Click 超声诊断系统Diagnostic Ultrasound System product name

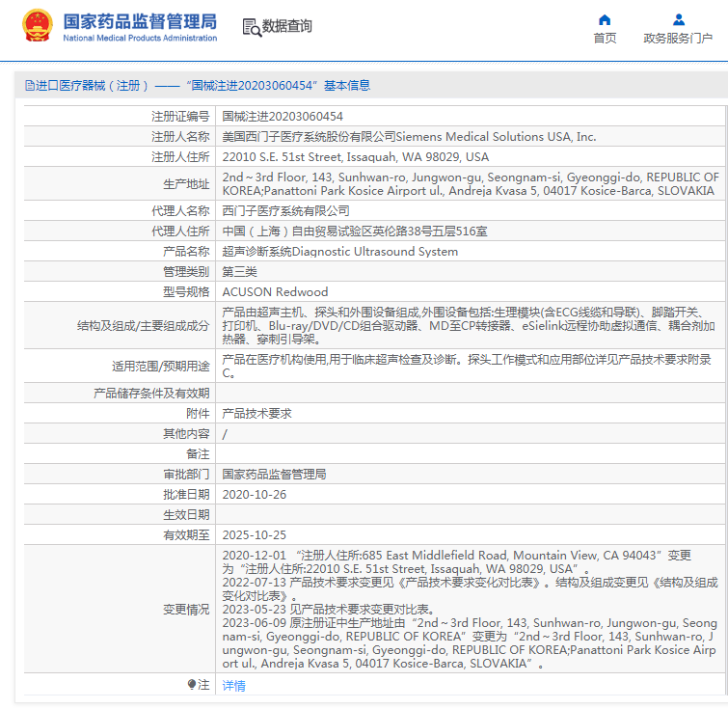pos(339,252)
